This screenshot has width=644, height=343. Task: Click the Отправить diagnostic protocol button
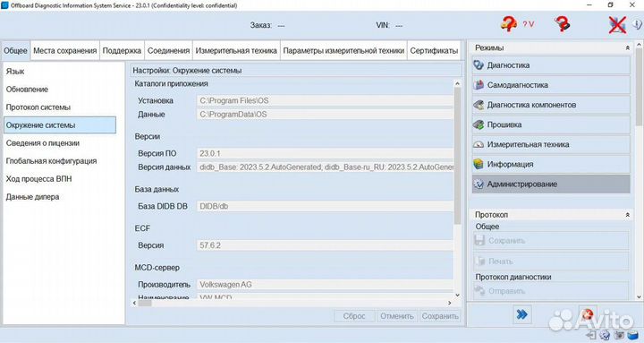[551, 291]
